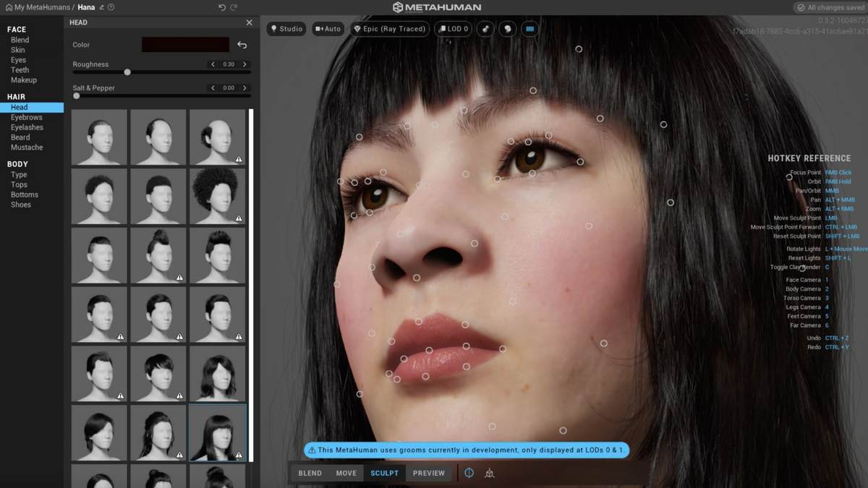Decrease Roughness with the left arrow
The image size is (868, 488).
213,64
